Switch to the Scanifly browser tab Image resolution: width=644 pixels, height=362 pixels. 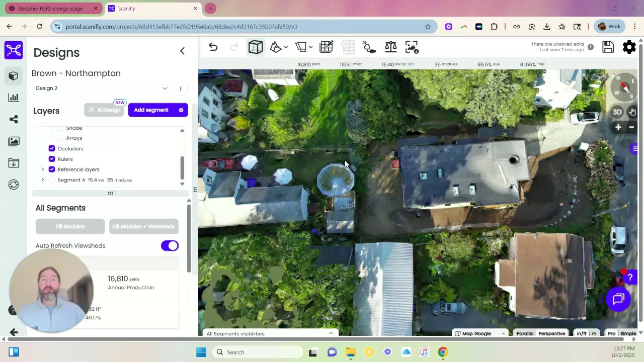[152, 9]
